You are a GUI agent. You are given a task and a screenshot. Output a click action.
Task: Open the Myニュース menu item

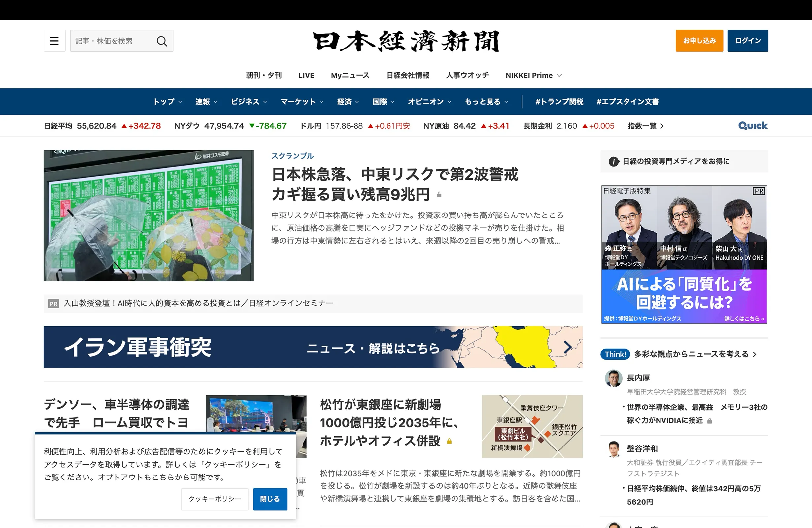[x=350, y=75]
